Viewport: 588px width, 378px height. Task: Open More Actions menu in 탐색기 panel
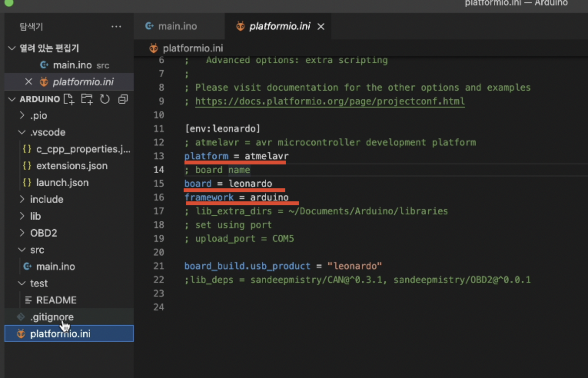pos(116,26)
